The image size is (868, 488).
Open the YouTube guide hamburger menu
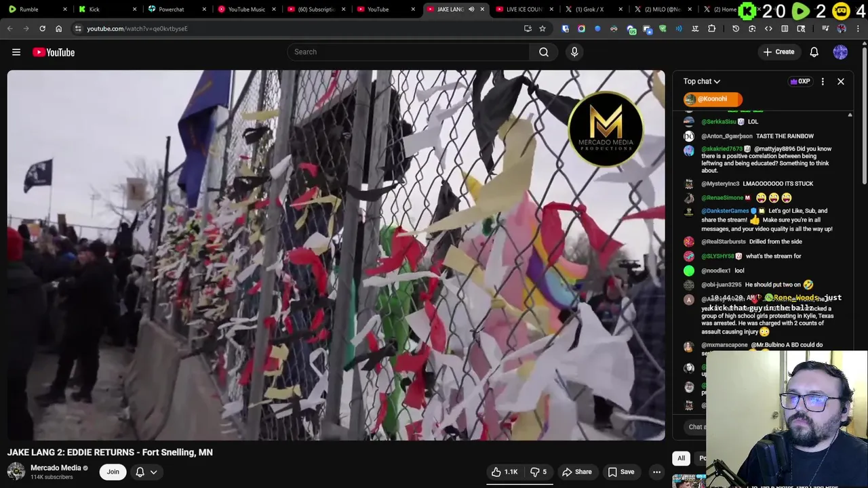pyautogui.click(x=16, y=52)
